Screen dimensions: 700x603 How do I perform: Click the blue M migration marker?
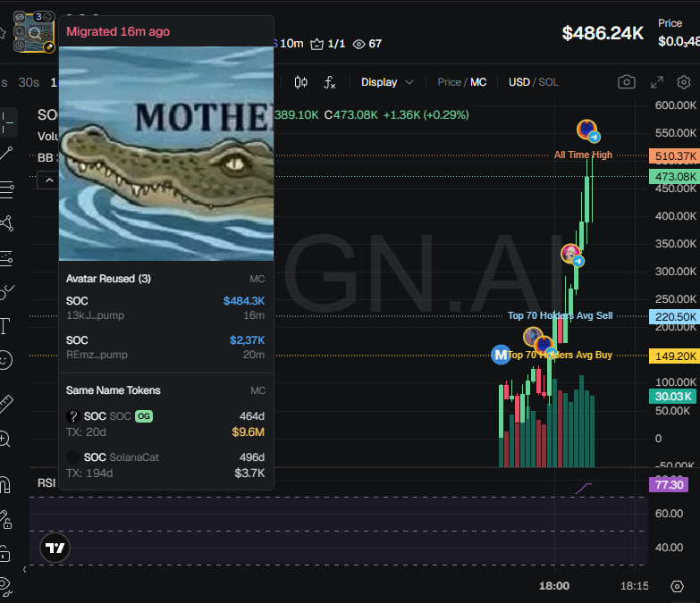point(501,355)
